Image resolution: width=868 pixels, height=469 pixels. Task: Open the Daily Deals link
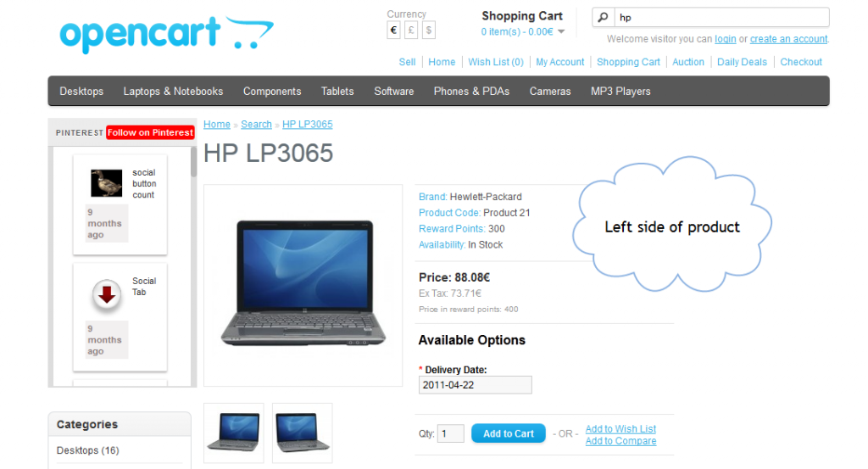(742, 62)
